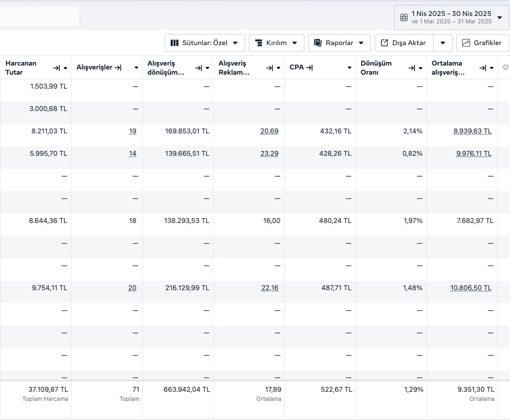Viewport: 510px width, 420px height.
Task: Click the calendar icon in date range picker
Action: point(404,18)
